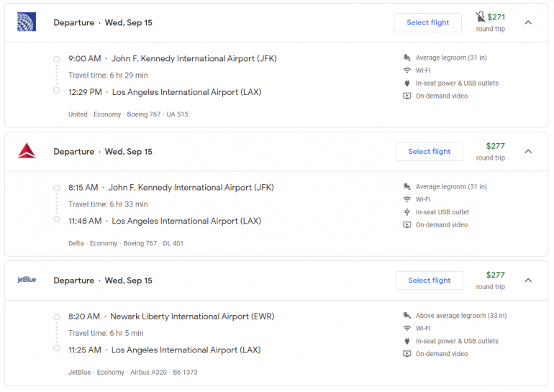Click the Wi-Fi icon in United flight amenities
The image size is (554, 392).
407,70
